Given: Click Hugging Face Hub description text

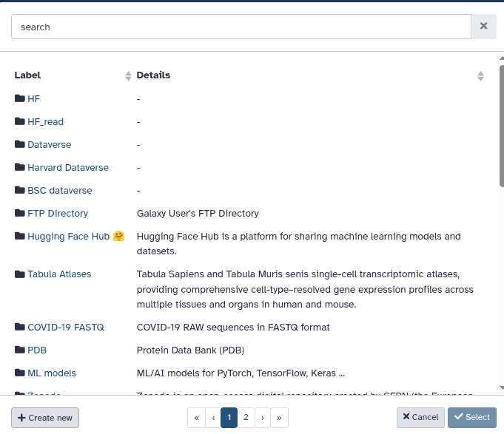Looking at the screenshot, I should 298,244.
